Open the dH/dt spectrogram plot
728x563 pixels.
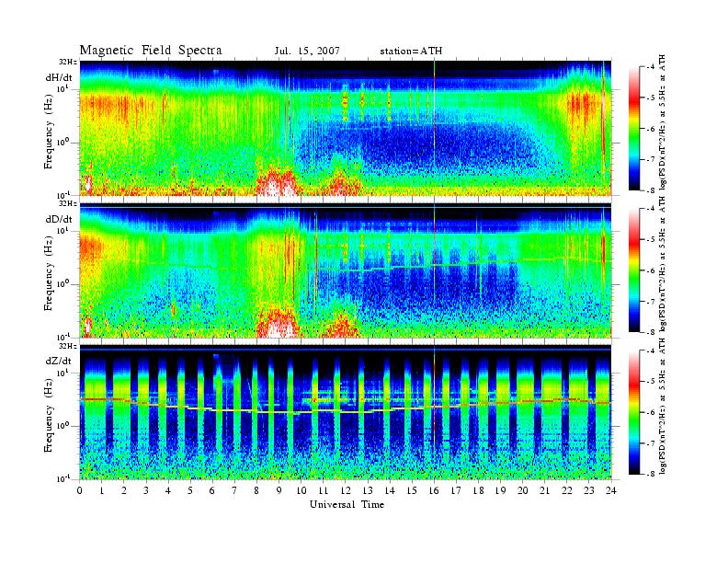coord(346,128)
